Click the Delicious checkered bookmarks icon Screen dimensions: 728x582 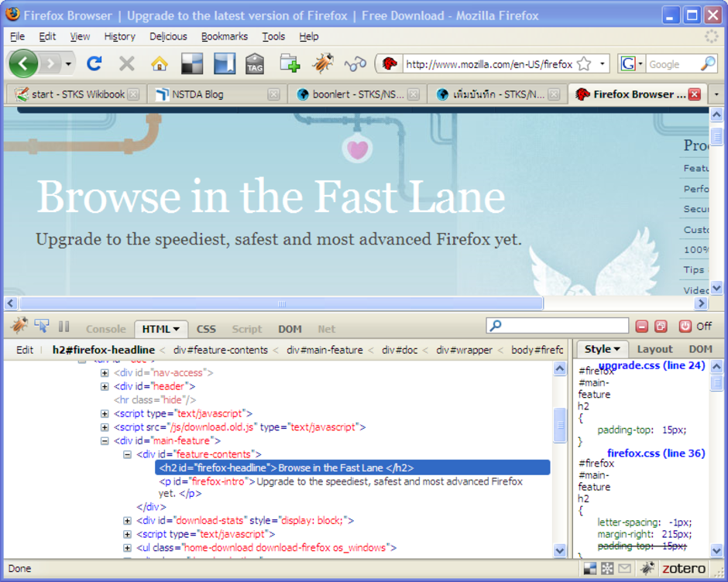coord(192,63)
